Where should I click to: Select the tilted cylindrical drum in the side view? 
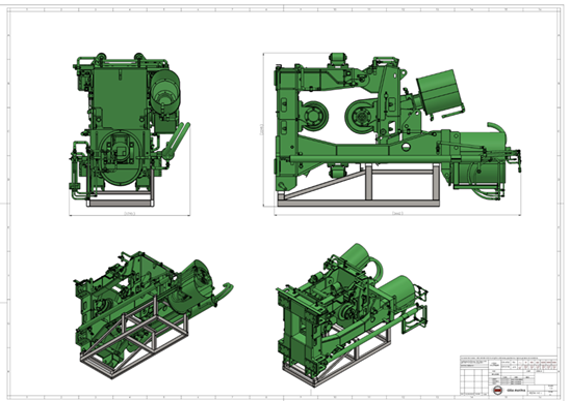[440, 93]
